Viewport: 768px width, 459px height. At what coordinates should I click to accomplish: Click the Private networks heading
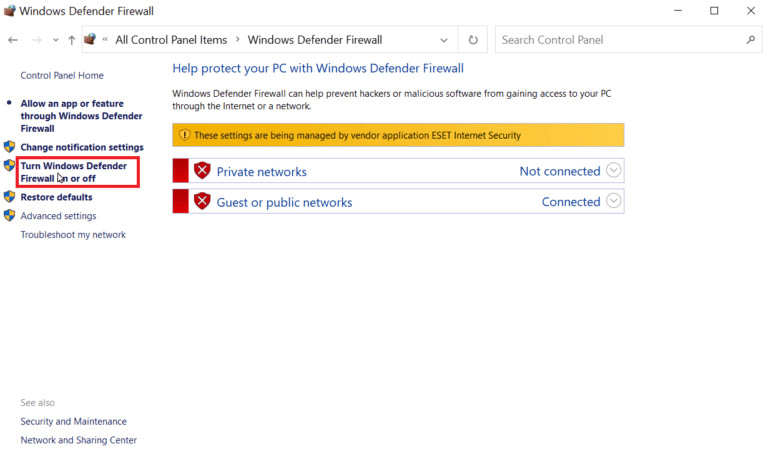pos(262,171)
